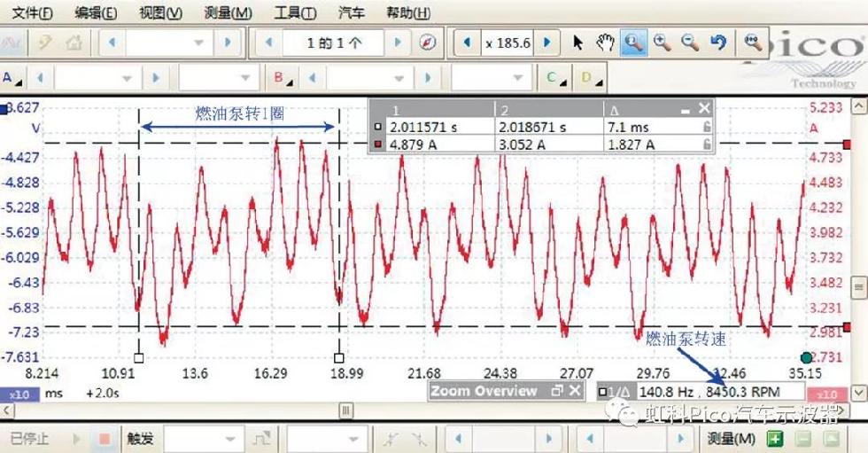
Task: Click green add measurement plus icon
Action: point(775,439)
